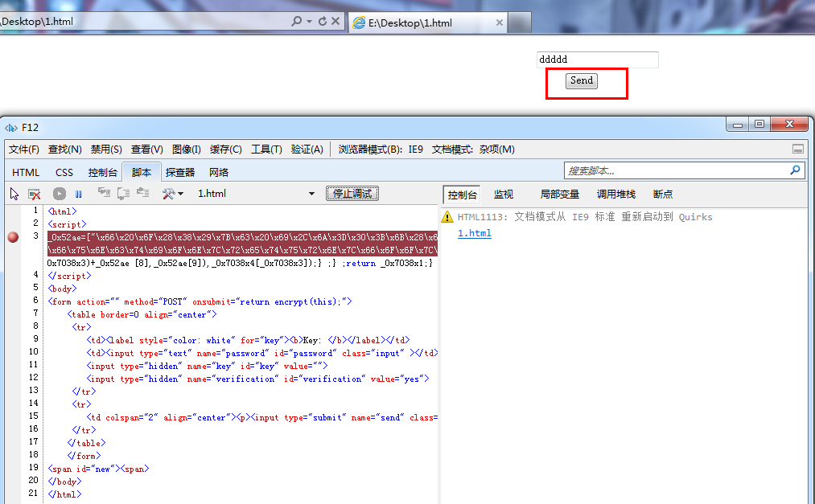Click the HTML1113 warning icon
The width and height of the screenshot is (815, 504).
(x=447, y=216)
